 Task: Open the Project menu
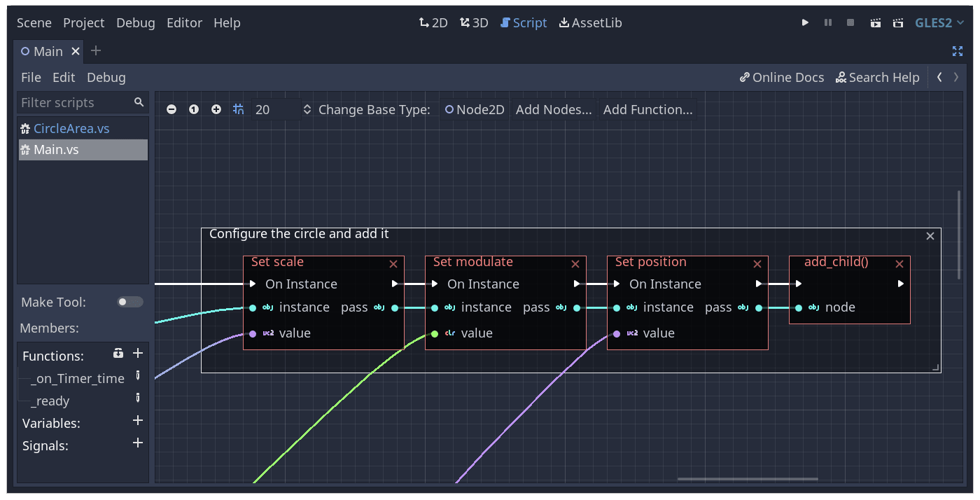point(83,22)
